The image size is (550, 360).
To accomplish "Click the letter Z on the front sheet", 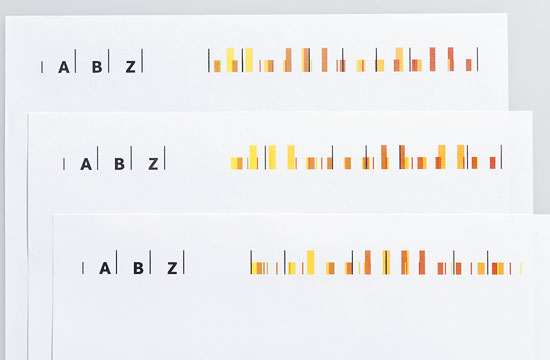I will pos(172,268).
